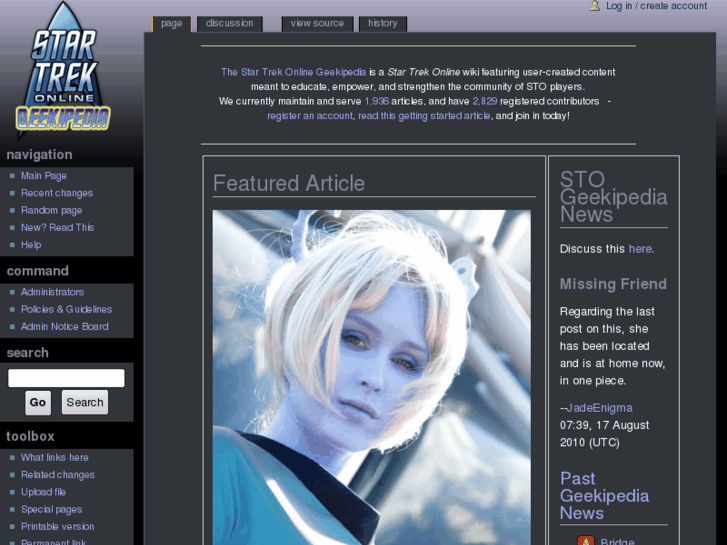727x545 pixels.
Task: Open a Random page
Action: point(51,210)
